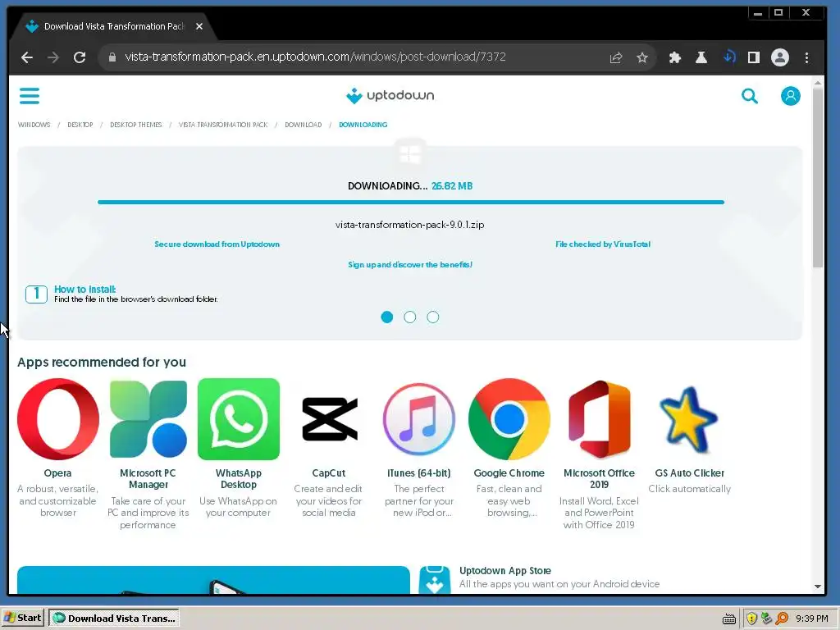Open the Uptodown search icon
The image size is (840, 630).
pyautogui.click(x=750, y=96)
